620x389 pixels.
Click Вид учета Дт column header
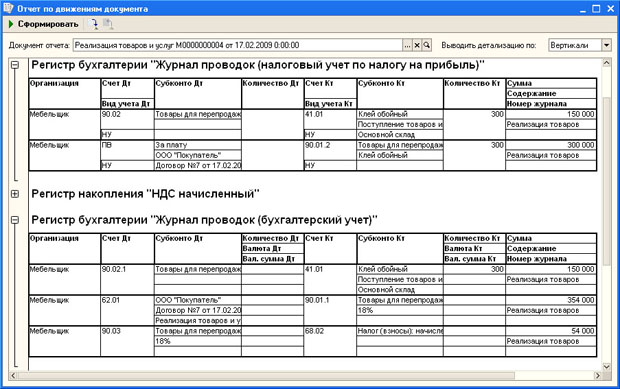(x=127, y=104)
